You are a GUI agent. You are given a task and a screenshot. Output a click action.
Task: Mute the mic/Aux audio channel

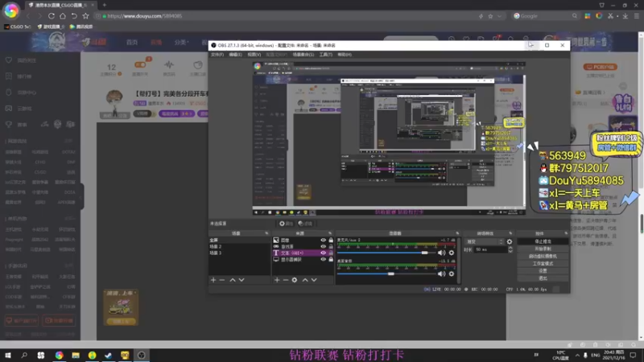[441, 253]
